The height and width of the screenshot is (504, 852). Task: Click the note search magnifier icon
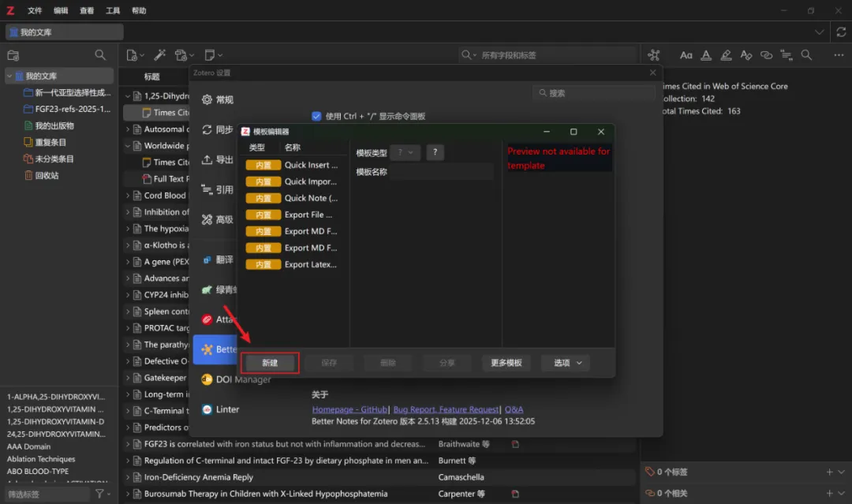(x=806, y=55)
